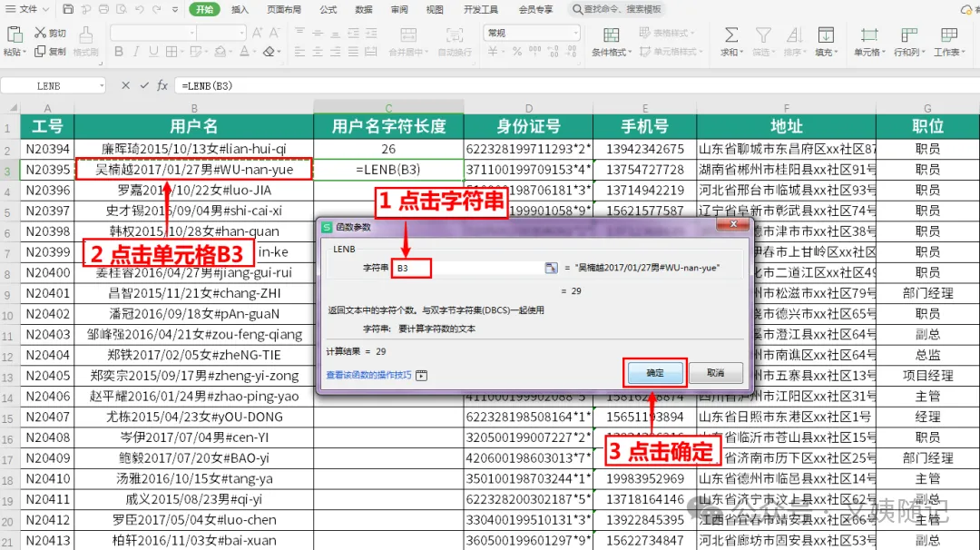Open the number format dropdown showing 常规
This screenshot has width=980, height=550.
click(x=575, y=33)
